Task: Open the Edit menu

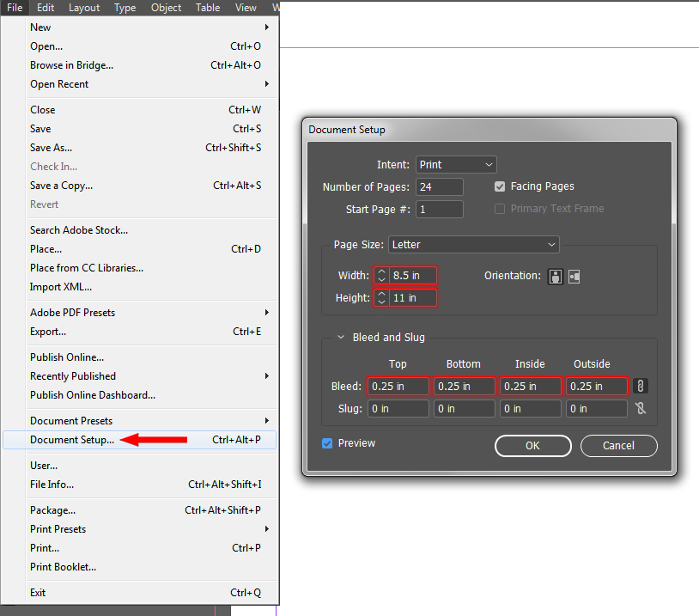Action: [x=45, y=8]
